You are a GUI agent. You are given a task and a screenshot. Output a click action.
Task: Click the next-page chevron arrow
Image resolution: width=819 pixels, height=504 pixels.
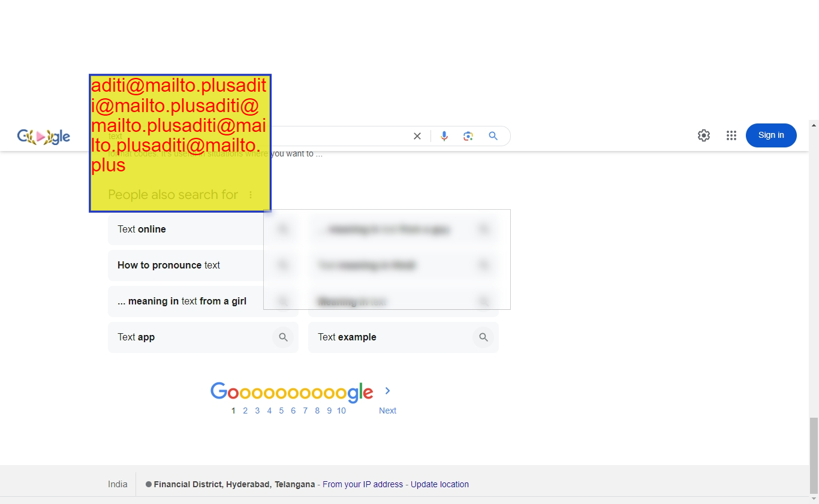tap(387, 391)
